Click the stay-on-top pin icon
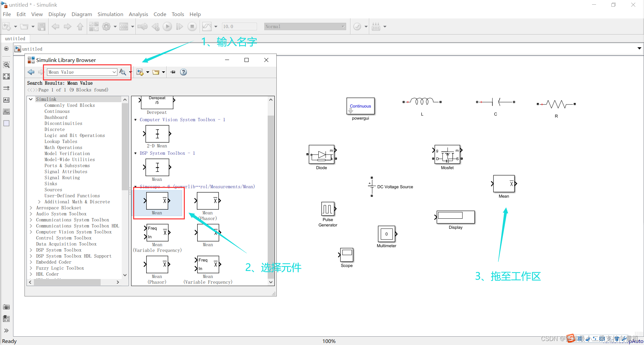The width and height of the screenshot is (644, 345). 173,72
